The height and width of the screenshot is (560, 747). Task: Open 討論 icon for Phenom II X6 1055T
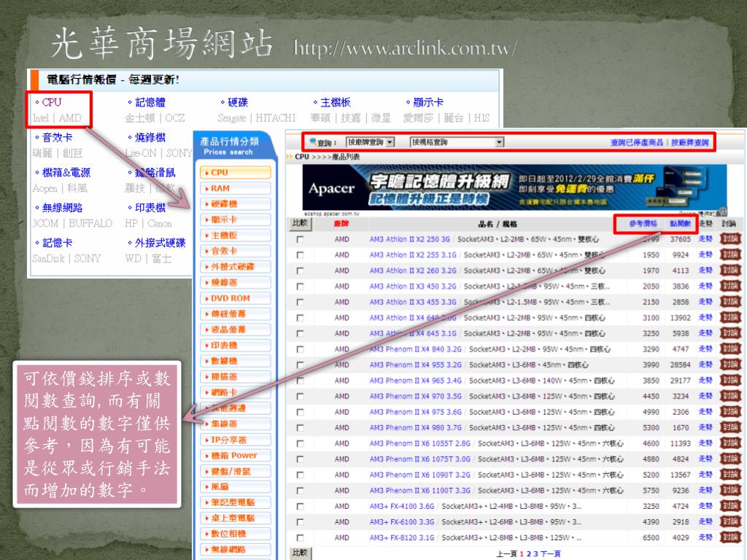tap(729, 443)
